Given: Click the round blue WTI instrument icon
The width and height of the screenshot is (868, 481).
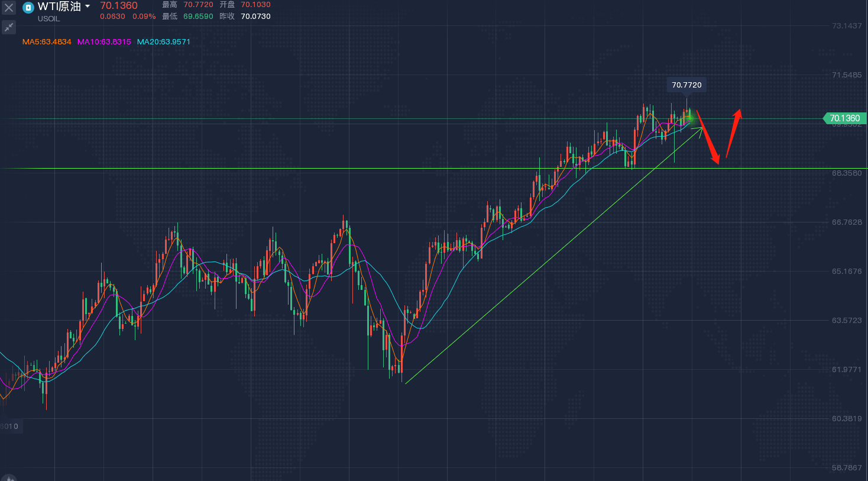Looking at the screenshot, I should coord(28,8).
